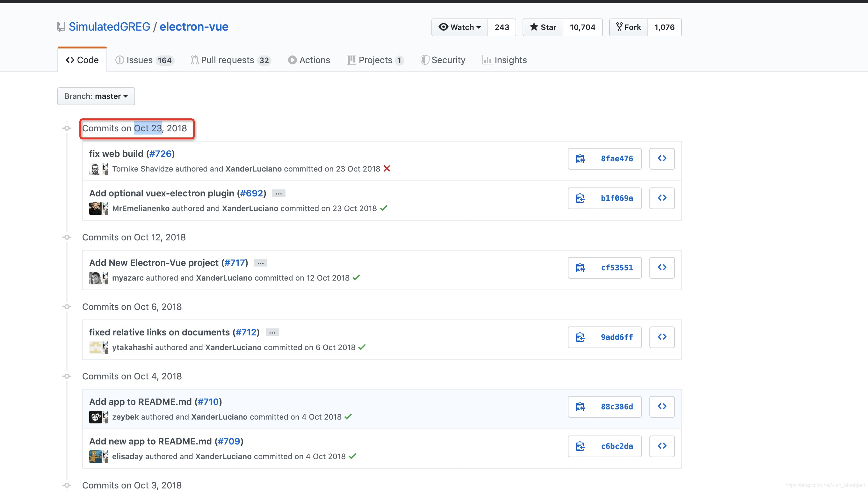868x491 pixels.
Task: Copy SHA for commit c6bc2da
Action: pyautogui.click(x=580, y=446)
